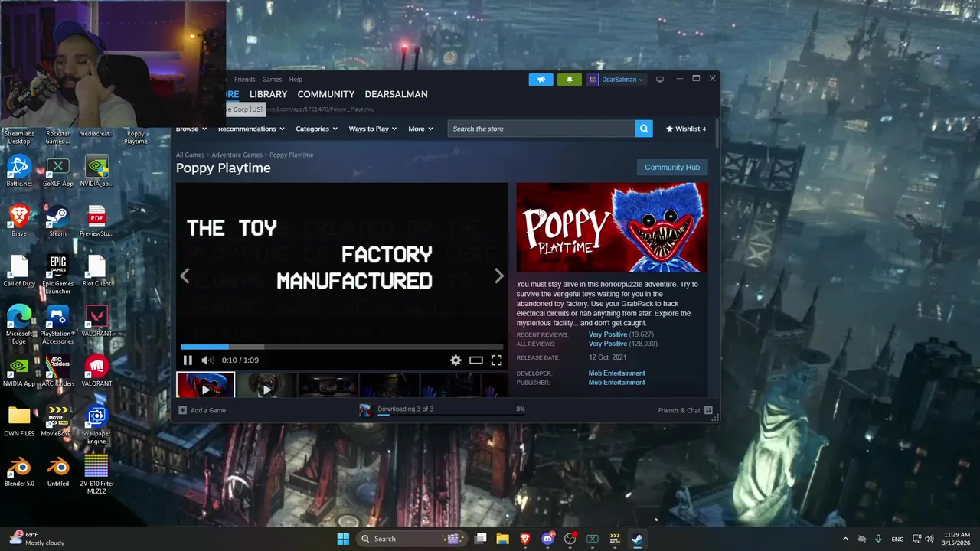Follow the All Games breadcrumb link
The height and width of the screenshot is (551, 980).
click(190, 155)
